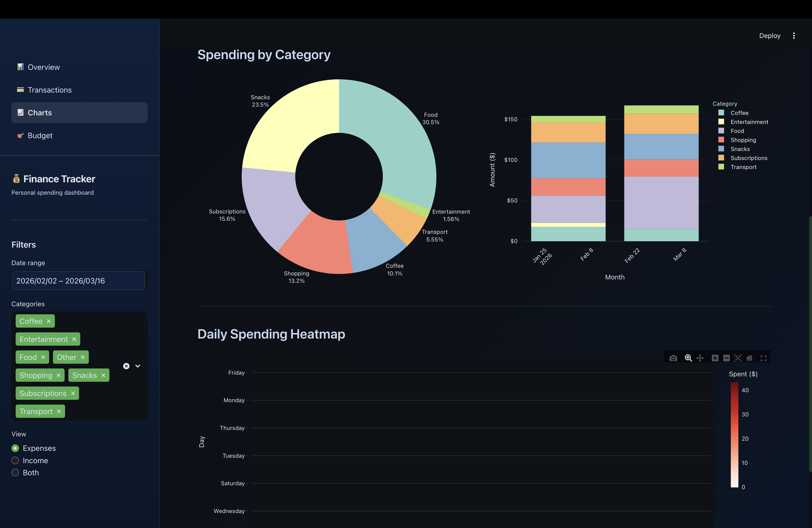Zoom out on the Daily Spending Heatmap
The width and height of the screenshot is (812, 528).
(x=727, y=358)
